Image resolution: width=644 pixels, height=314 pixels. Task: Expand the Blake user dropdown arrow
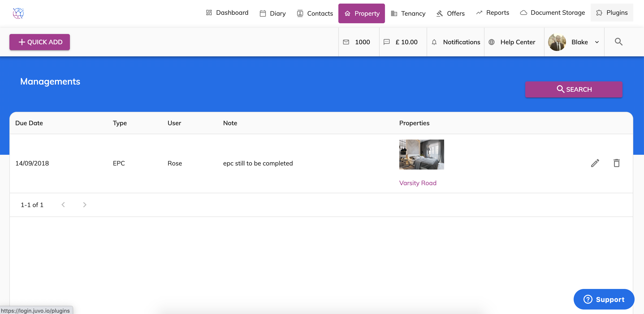point(597,42)
